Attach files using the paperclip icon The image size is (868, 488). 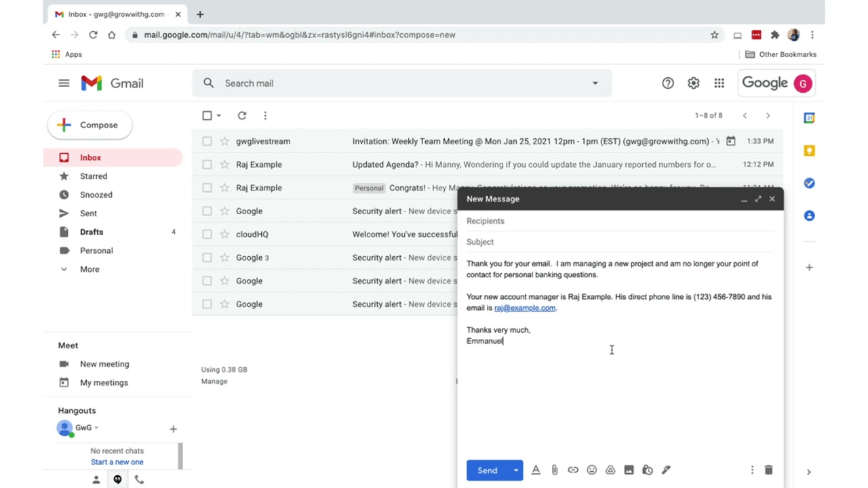click(x=554, y=470)
